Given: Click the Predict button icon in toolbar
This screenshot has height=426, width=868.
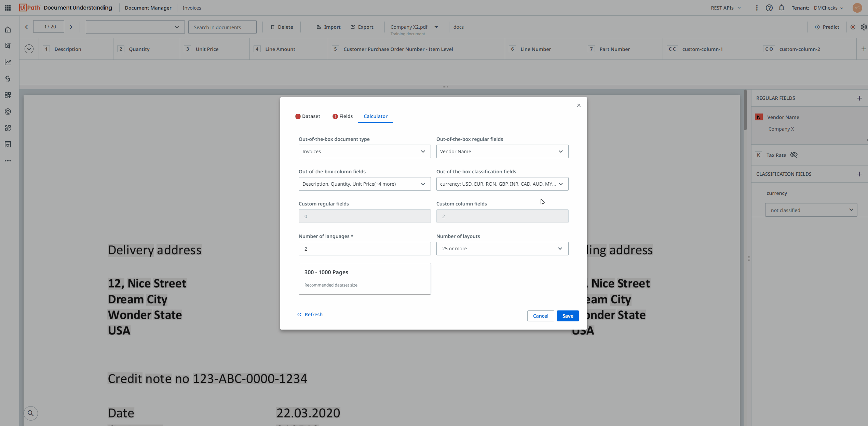Looking at the screenshot, I should tap(818, 27).
